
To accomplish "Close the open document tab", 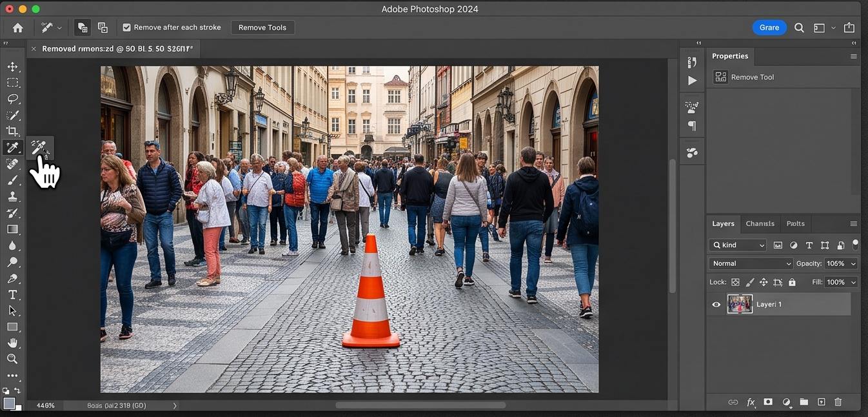I will point(34,49).
